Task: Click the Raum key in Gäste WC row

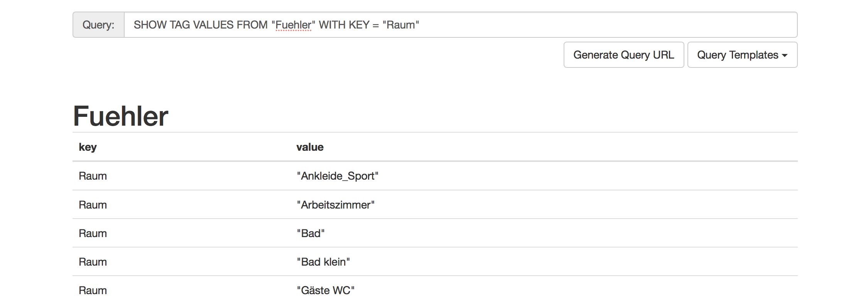Action: 93,290
